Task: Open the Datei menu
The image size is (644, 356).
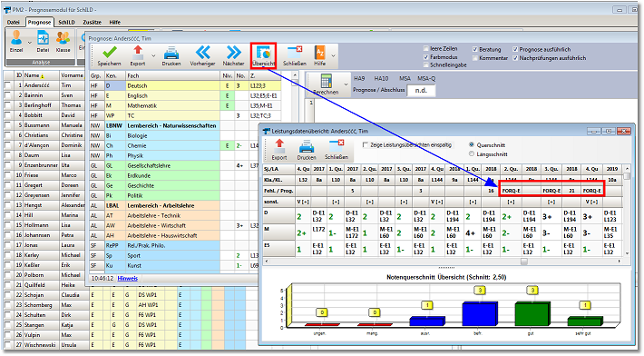Action: pos(13,22)
